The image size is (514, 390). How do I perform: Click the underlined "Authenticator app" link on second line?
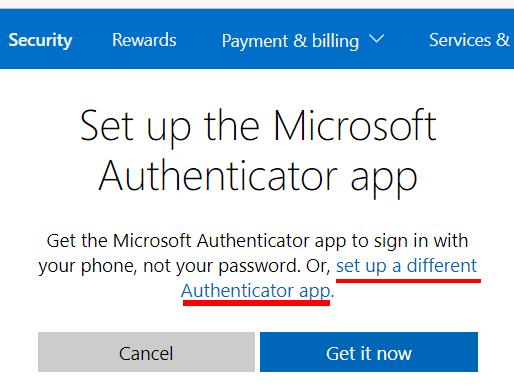pyautogui.click(x=256, y=291)
